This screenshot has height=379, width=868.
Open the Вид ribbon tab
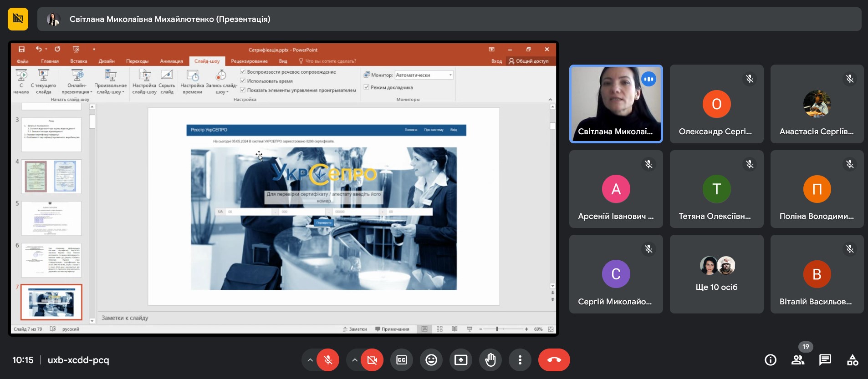coord(283,61)
